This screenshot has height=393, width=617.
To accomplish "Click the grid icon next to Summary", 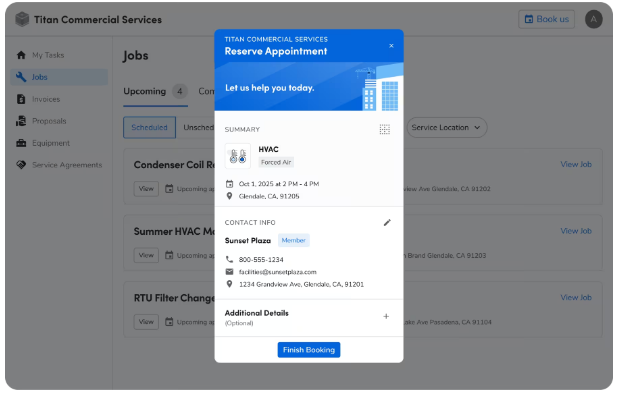I will [x=384, y=129].
